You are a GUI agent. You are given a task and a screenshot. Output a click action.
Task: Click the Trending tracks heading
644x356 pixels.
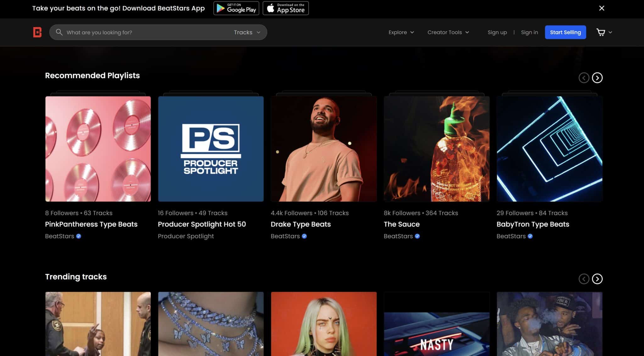[x=76, y=277]
